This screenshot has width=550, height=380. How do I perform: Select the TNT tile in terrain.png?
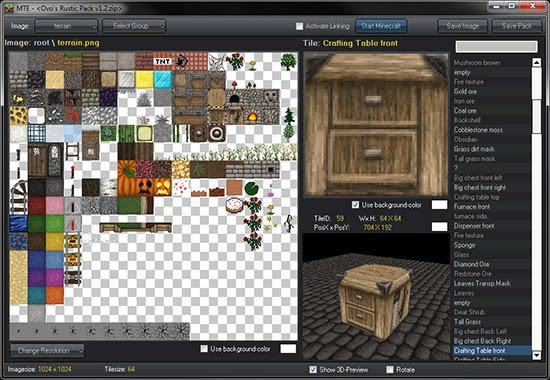point(162,61)
